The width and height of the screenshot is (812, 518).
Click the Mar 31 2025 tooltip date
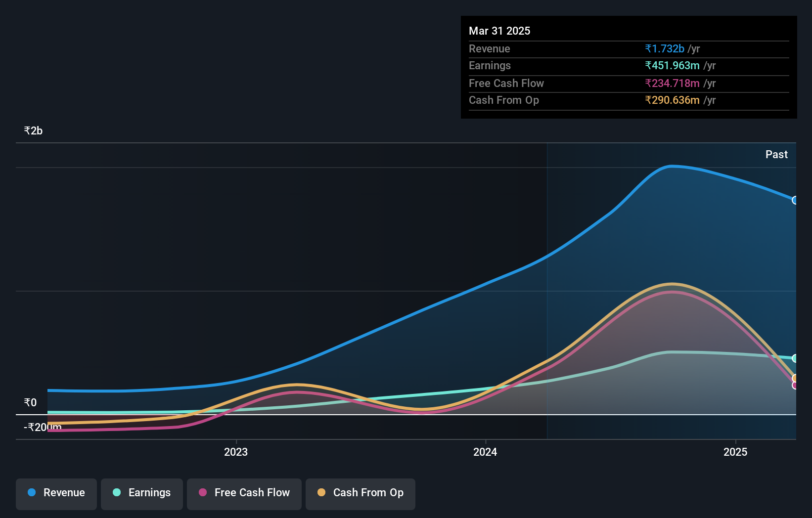[499, 31]
